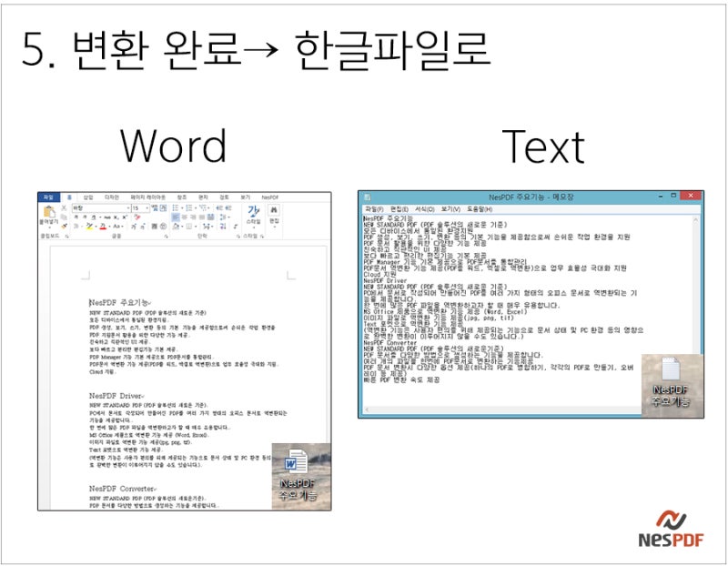Open the 스타일 (Styles) gallery button
Screen dimensions: 728x566
tap(254, 214)
